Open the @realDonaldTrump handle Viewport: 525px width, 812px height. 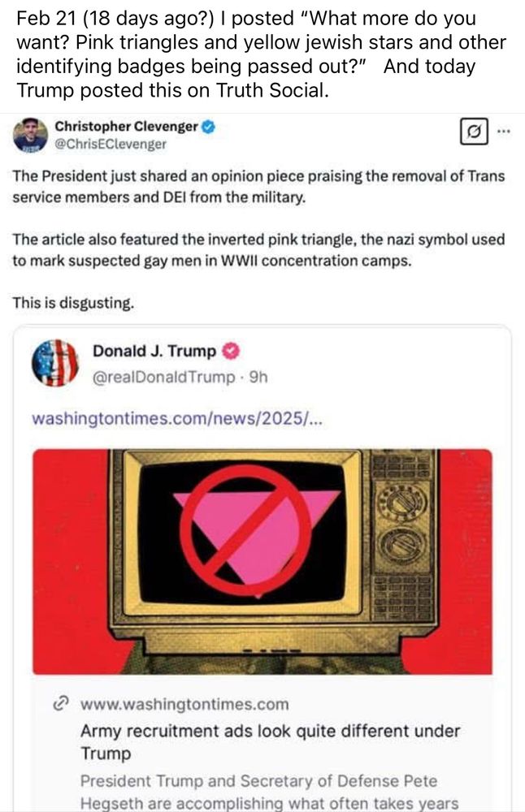pos(164,378)
